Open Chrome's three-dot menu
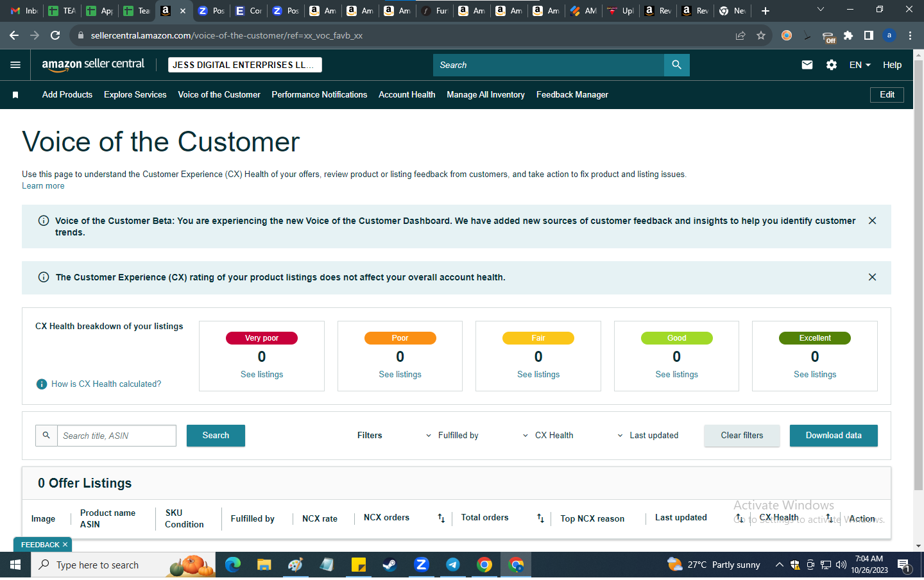Screen dimensions: 924x580 click(910, 35)
